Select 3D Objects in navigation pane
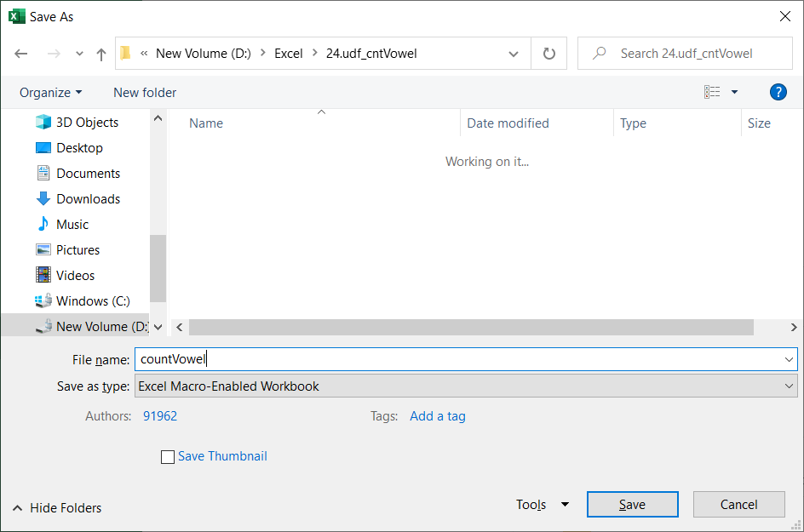Screen dimensions: 804x532 tap(87, 123)
